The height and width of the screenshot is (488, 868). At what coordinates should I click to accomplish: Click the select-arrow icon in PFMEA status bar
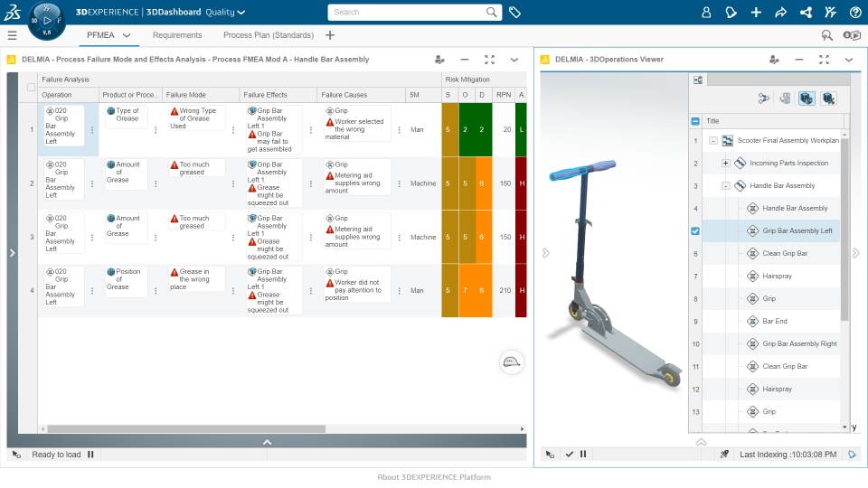click(16, 455)
